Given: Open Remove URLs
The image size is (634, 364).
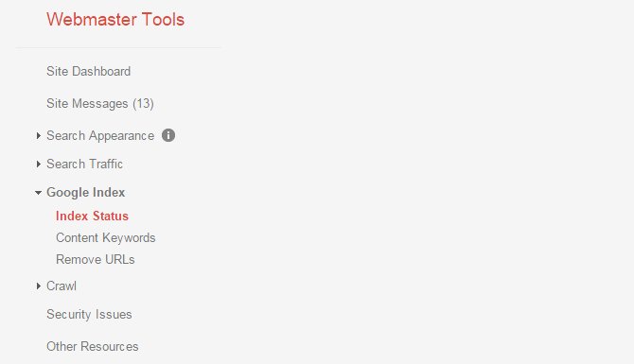Looking at the screenshot, I should pos(96,259).
